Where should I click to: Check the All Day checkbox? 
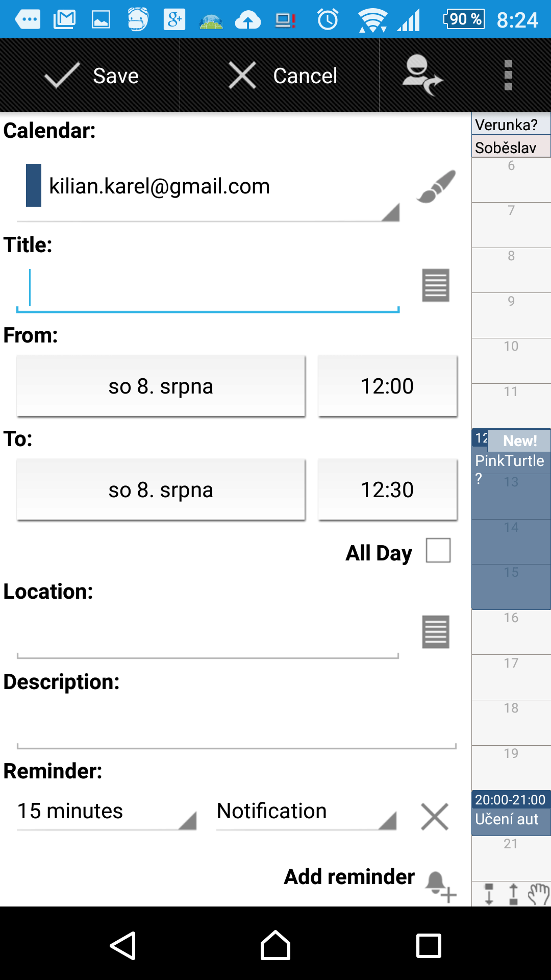click(x=438, y=550)
